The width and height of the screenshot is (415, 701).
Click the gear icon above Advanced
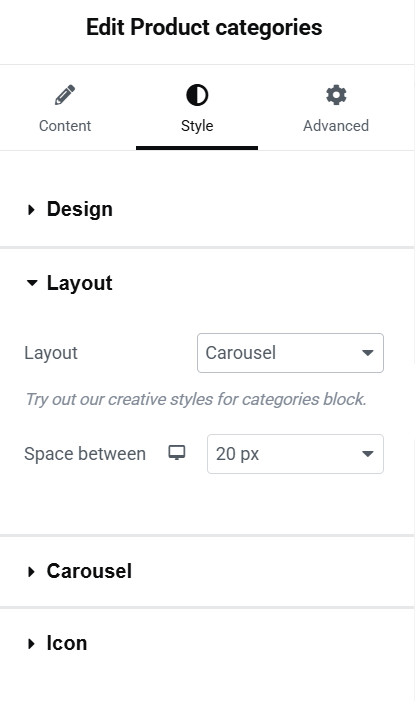point(336,95)
